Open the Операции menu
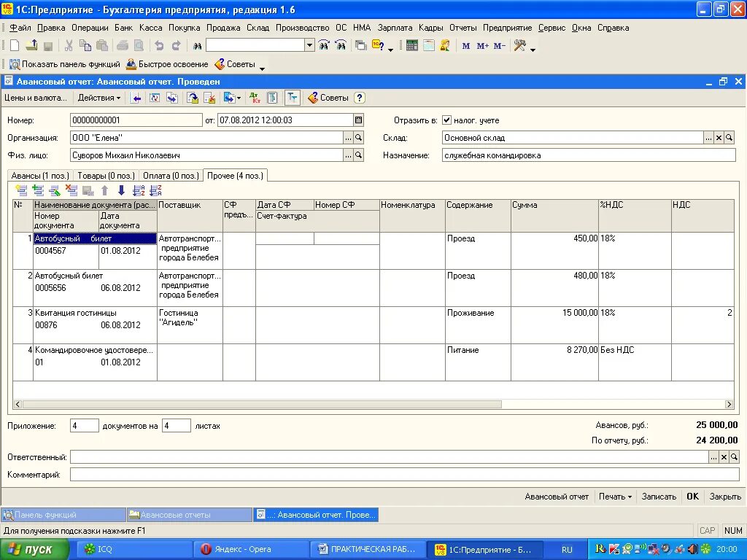 90,28
